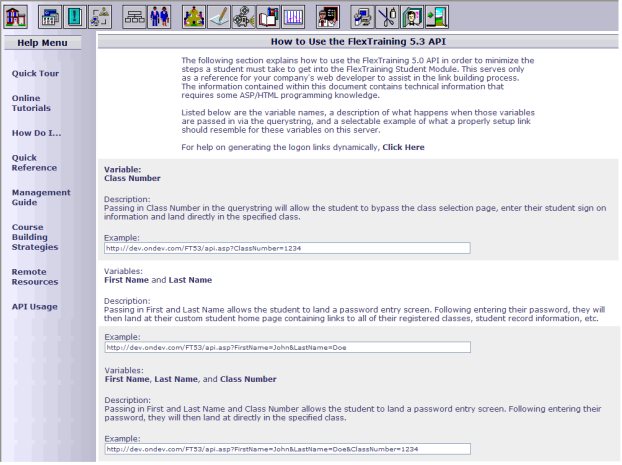Open Remote Resources in sidebar
The height and width of the screenshot is (465, 622).
(x=35, y=277)
